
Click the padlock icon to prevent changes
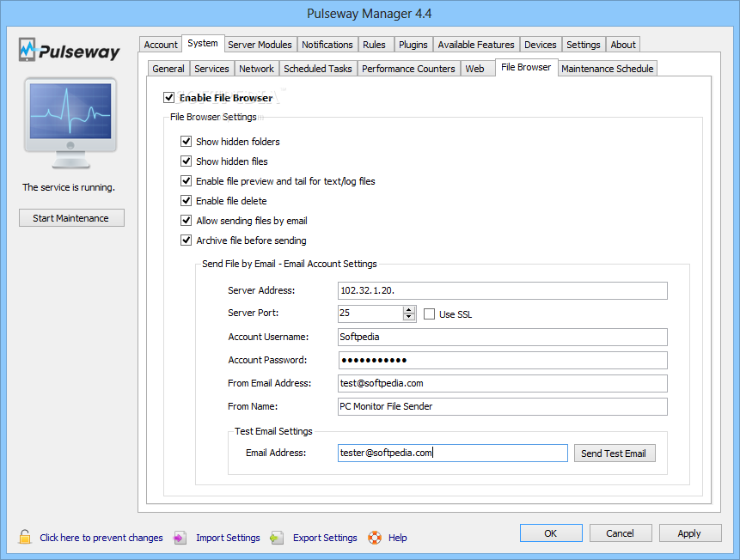click(x=25, y=537)
